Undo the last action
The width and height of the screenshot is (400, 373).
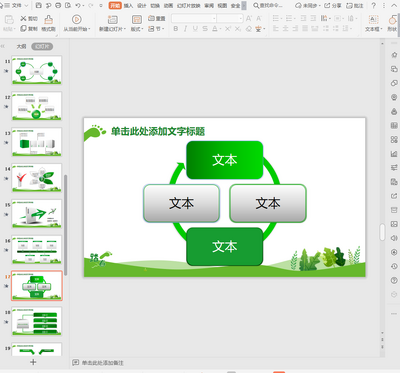[x=78, y=6]
